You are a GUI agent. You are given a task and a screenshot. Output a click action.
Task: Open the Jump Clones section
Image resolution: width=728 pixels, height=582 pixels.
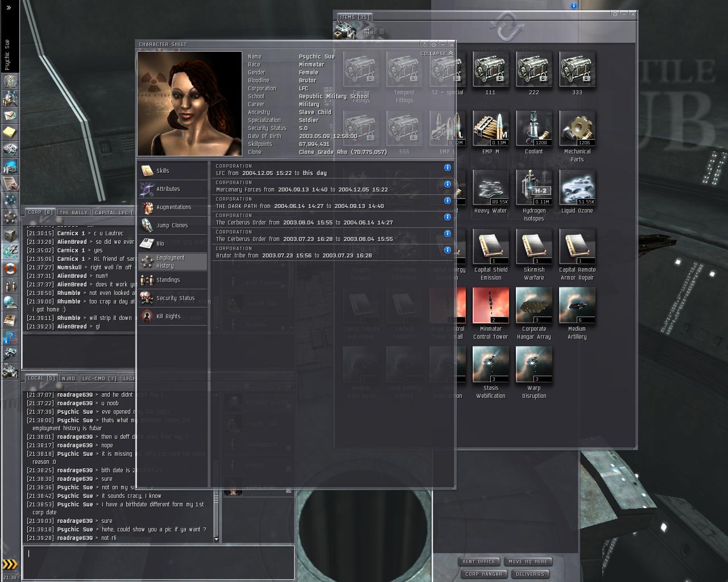tap(172, 225)
